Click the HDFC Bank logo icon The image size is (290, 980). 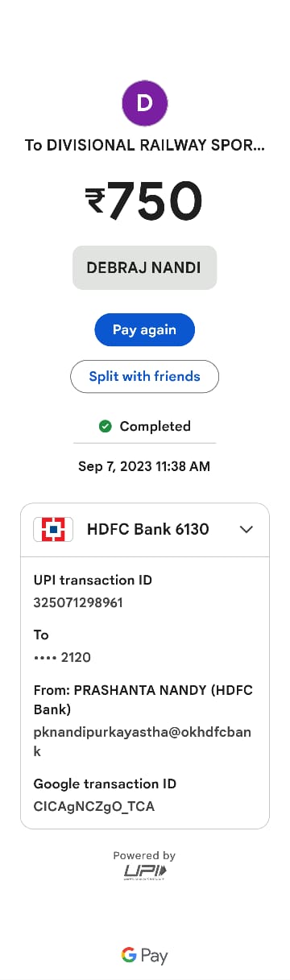[x=53, y=529]
